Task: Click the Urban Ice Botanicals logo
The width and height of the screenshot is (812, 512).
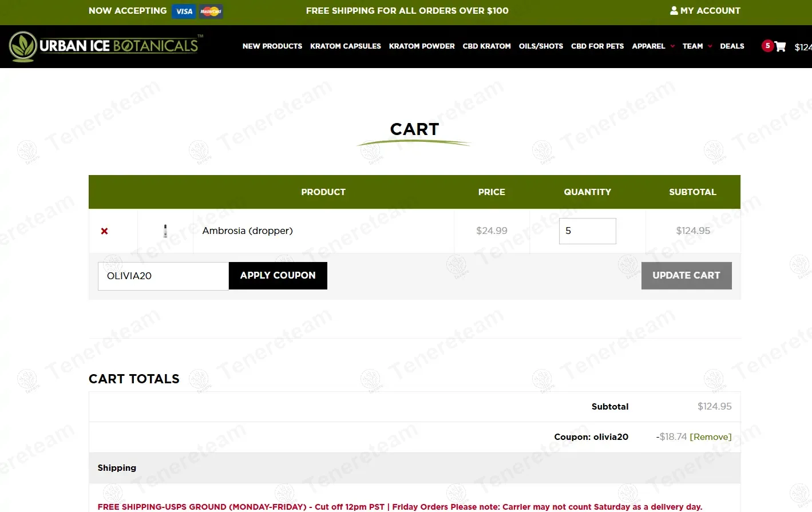Action: (x=106, y=46)
